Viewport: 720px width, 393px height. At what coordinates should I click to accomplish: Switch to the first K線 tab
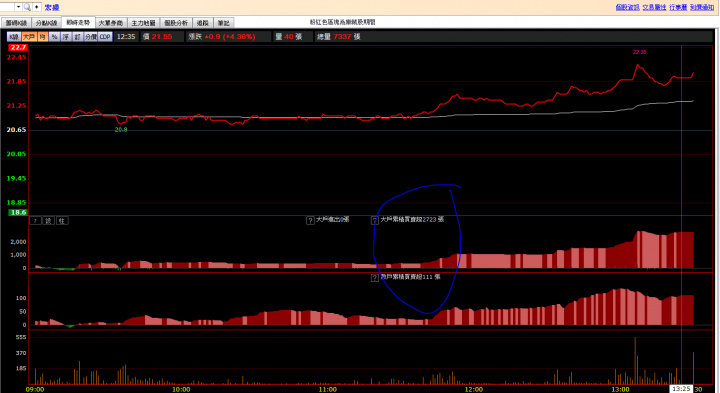pyautogui.click(x=16, y=23)
